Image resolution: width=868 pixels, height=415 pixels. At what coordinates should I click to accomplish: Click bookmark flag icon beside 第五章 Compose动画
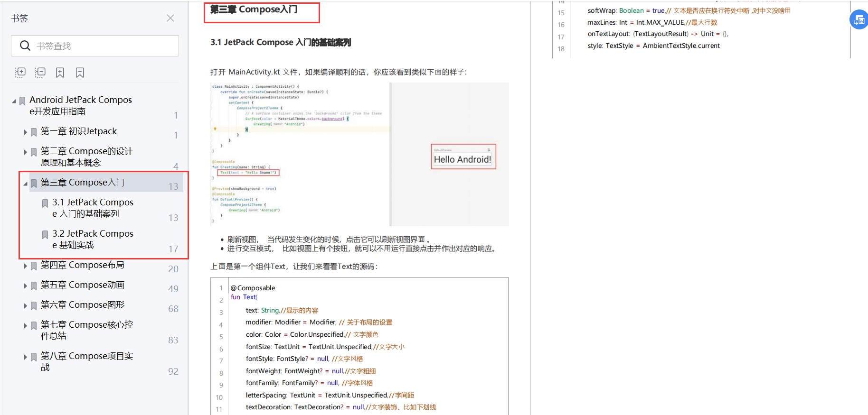(x=34, y=286)
